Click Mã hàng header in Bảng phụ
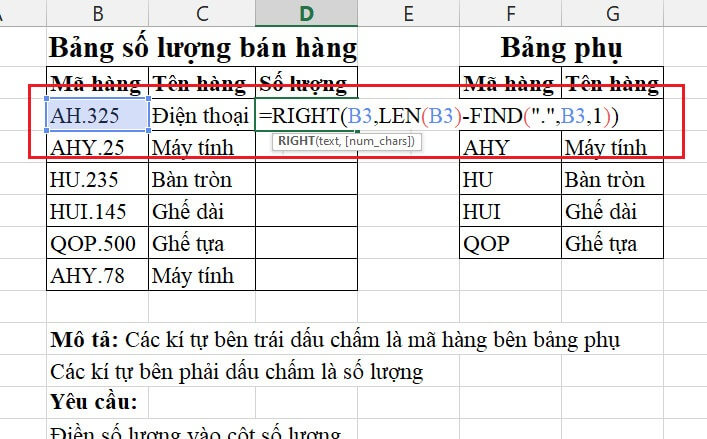The width and height of the screenshot is (707, 439). (x=510, y=82)
